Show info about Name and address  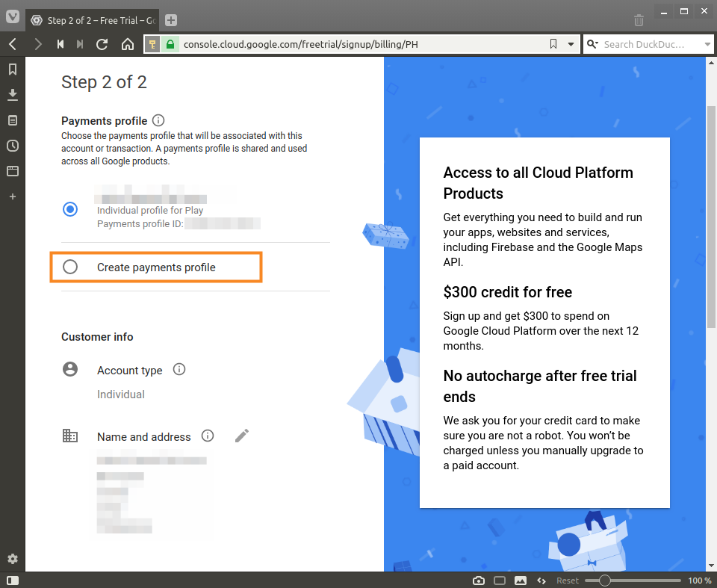point(208,436)
